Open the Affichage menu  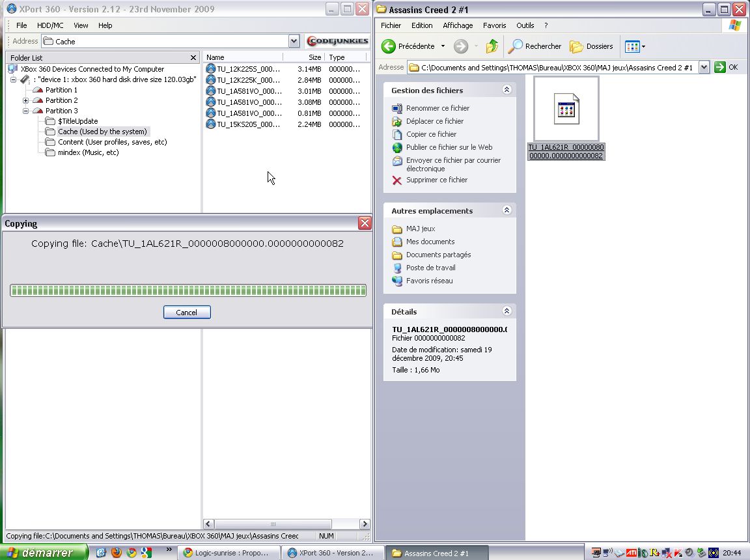coord(458,25)
